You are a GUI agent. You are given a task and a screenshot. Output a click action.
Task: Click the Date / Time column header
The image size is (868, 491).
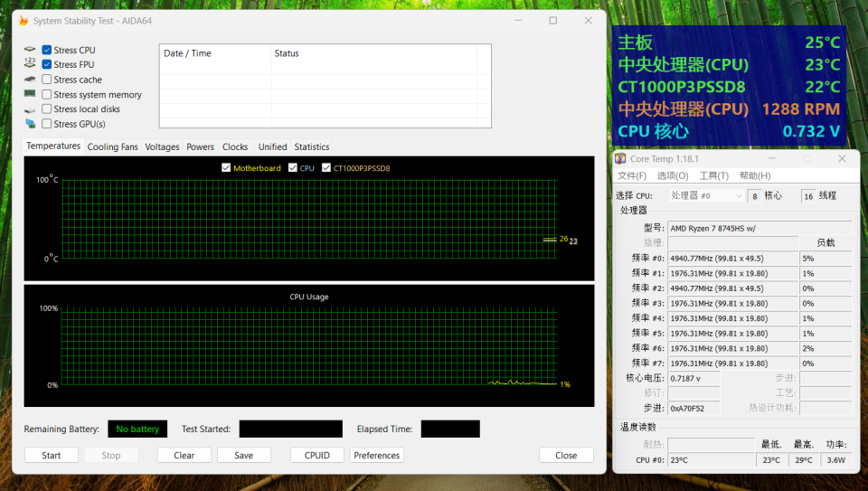[215, 53]
